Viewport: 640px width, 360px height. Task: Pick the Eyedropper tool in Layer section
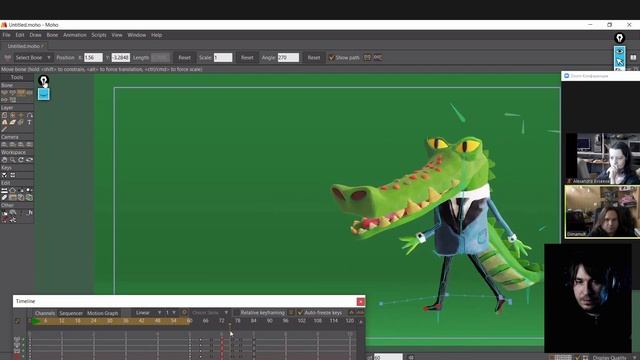click(x=4, y=129)
